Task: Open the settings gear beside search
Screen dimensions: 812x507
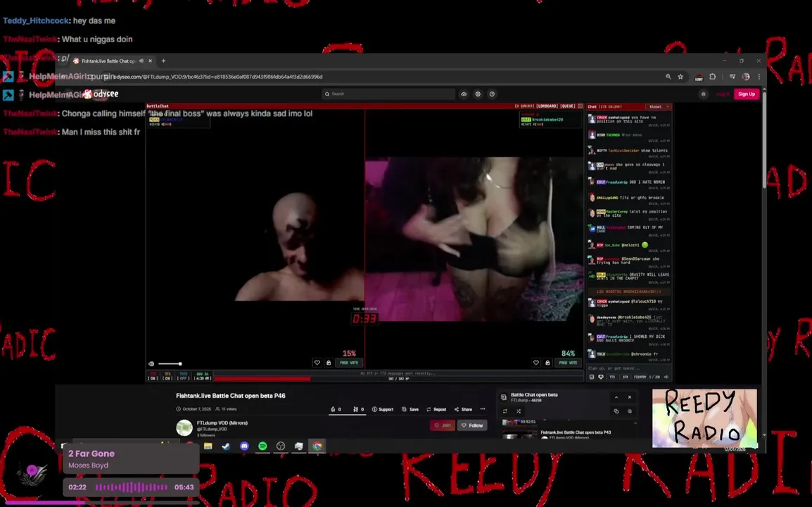Action: [x=478, y=94]
